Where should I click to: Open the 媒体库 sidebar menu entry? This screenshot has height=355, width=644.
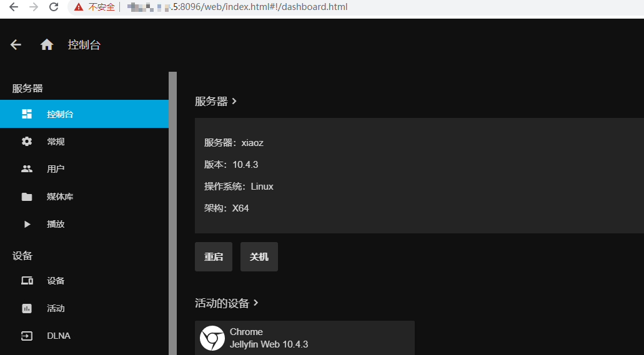pos(60,197)
